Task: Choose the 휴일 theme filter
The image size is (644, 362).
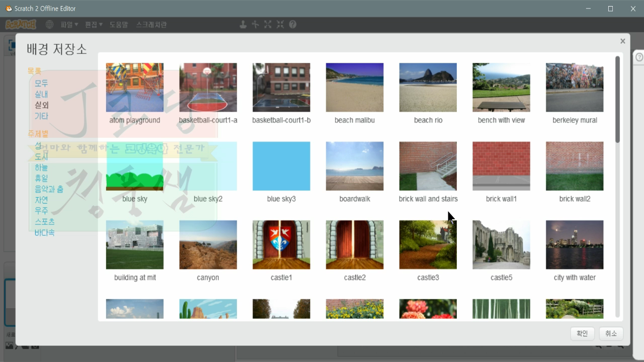Action: pyautogui.click(x=41, y=178)
